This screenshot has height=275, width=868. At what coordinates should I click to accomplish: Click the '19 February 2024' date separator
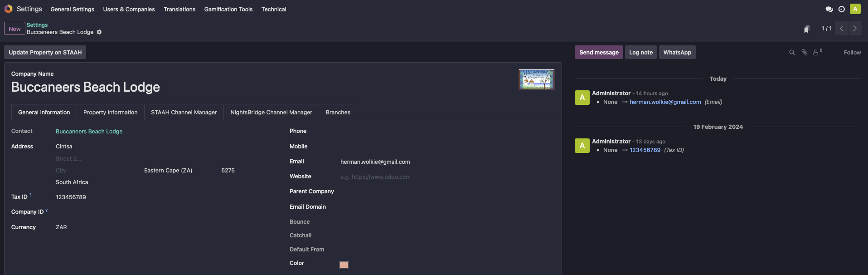click(x=718, y=127)
